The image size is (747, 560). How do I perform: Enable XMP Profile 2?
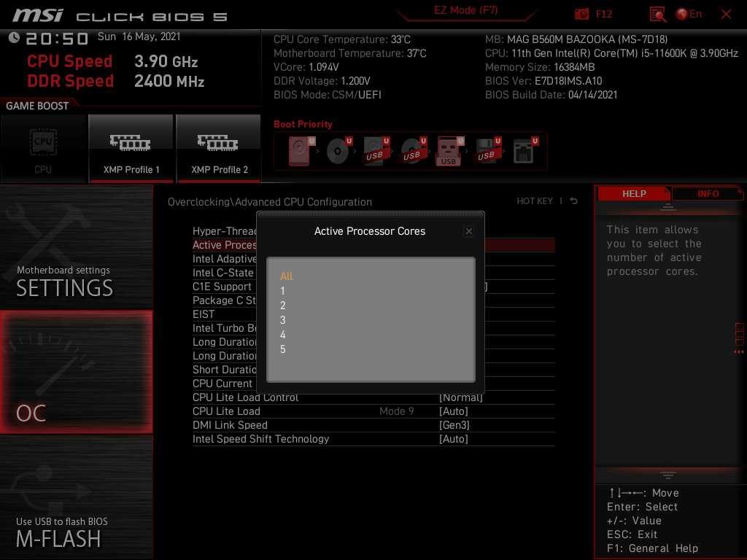coord(219,149)
